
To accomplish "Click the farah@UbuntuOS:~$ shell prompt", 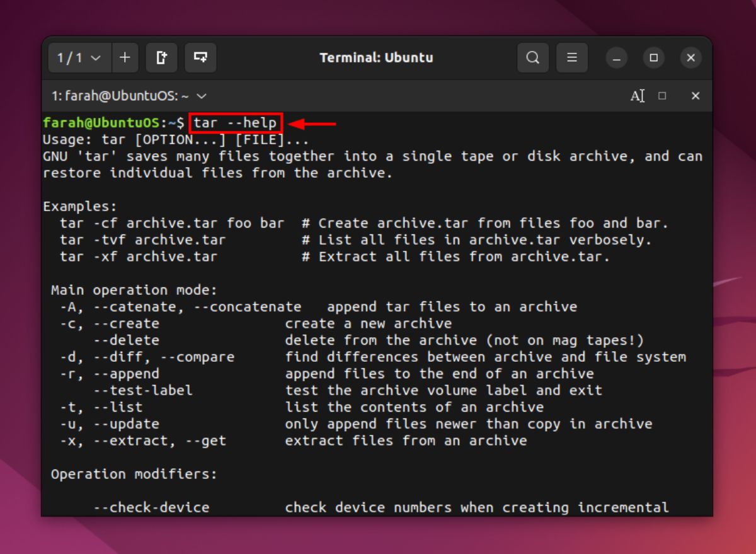I will 113,122.
